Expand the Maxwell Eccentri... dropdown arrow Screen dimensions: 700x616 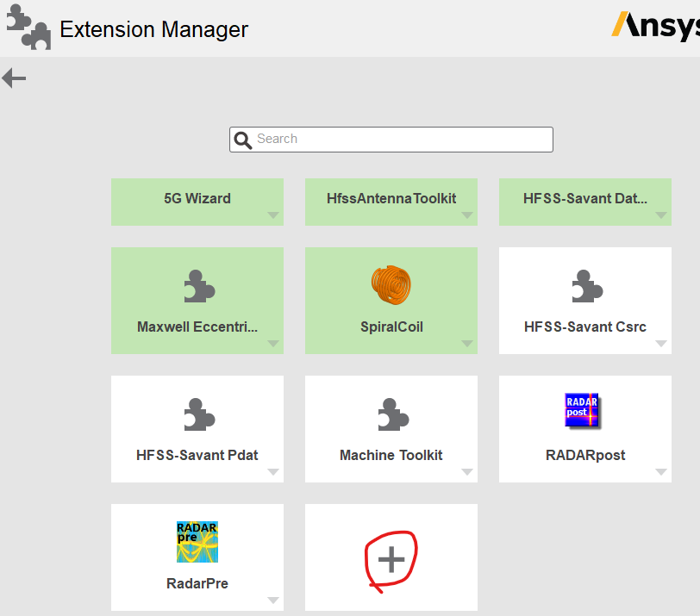[273, 344]
